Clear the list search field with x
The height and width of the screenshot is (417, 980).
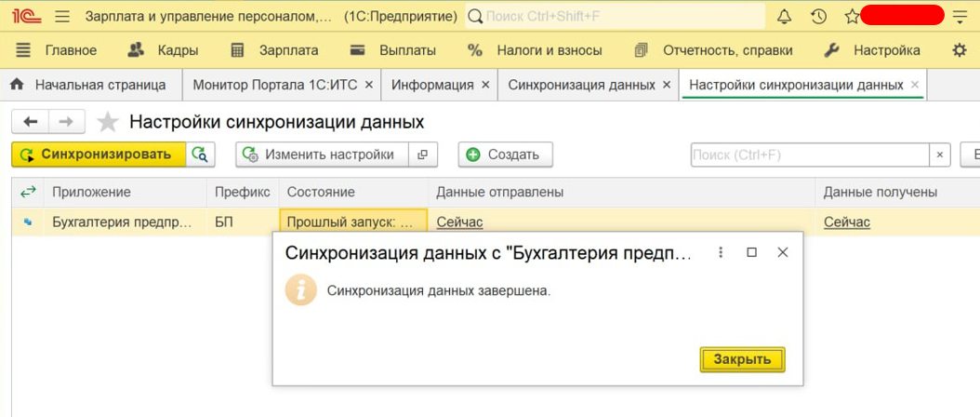pyautogui.click(x=939, y=155)
